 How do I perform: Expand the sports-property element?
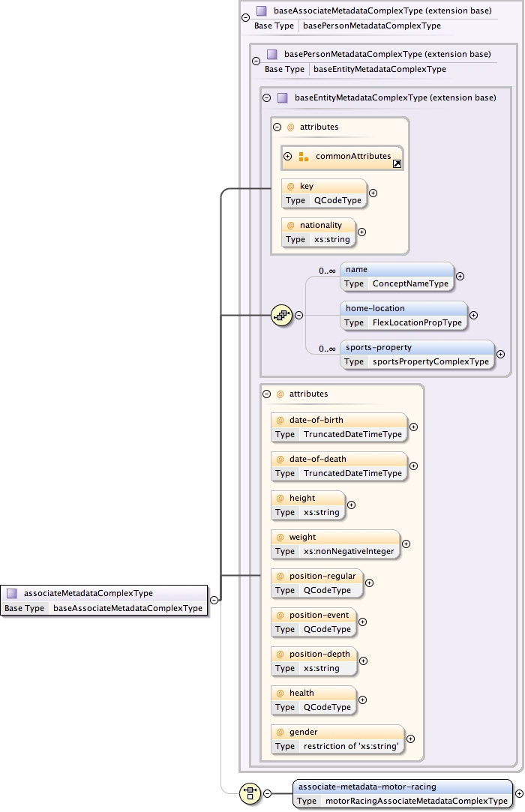(x=500, y=355)
